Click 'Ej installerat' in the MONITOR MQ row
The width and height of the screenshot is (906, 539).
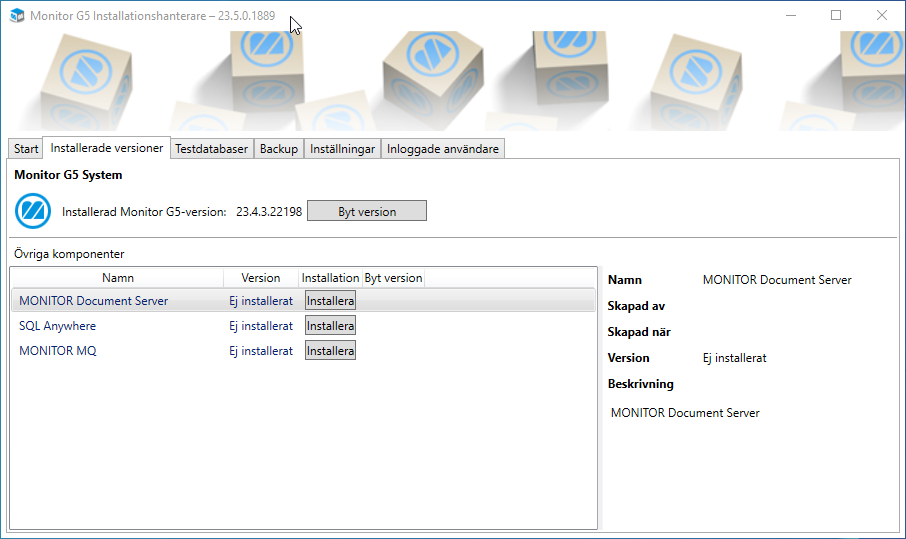[261, 351]
